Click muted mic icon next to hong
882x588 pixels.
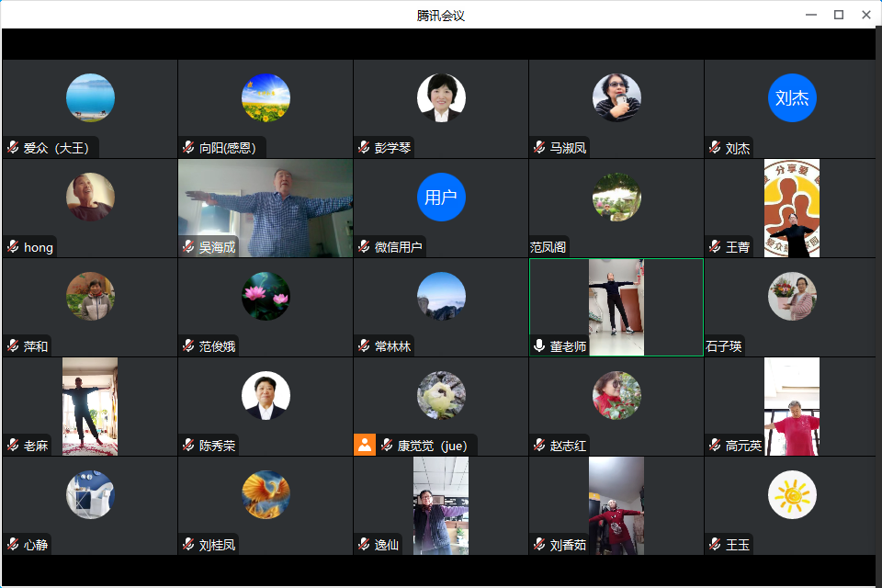point(13,247)
